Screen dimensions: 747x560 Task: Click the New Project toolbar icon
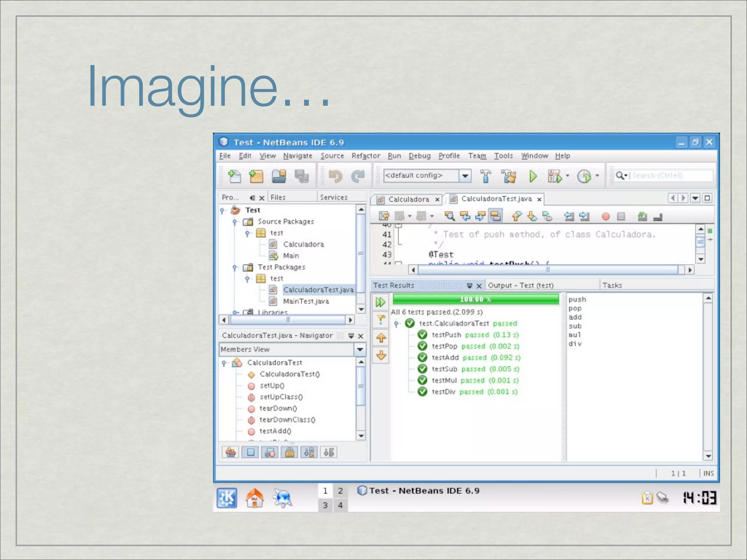[256, 176]
